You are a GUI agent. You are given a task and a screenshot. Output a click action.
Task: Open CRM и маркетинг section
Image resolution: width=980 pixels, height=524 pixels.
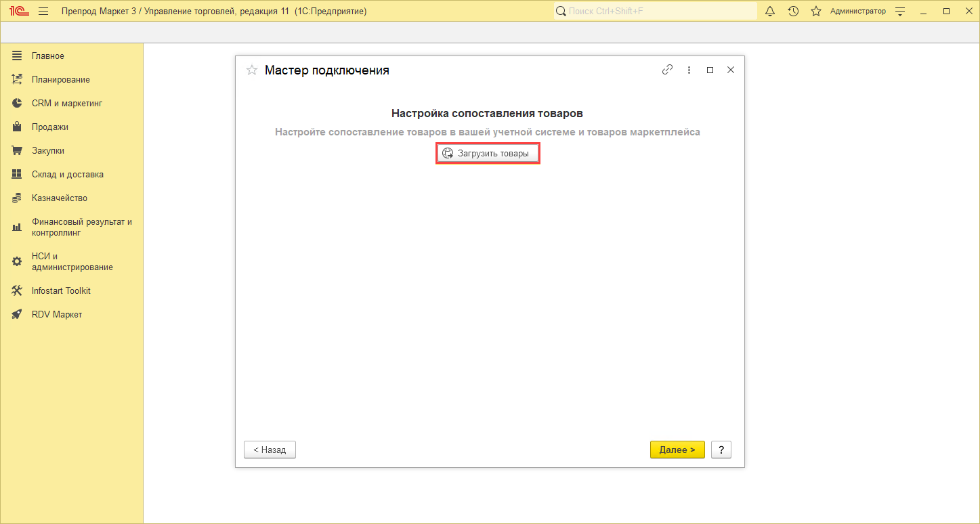(72, 103)
